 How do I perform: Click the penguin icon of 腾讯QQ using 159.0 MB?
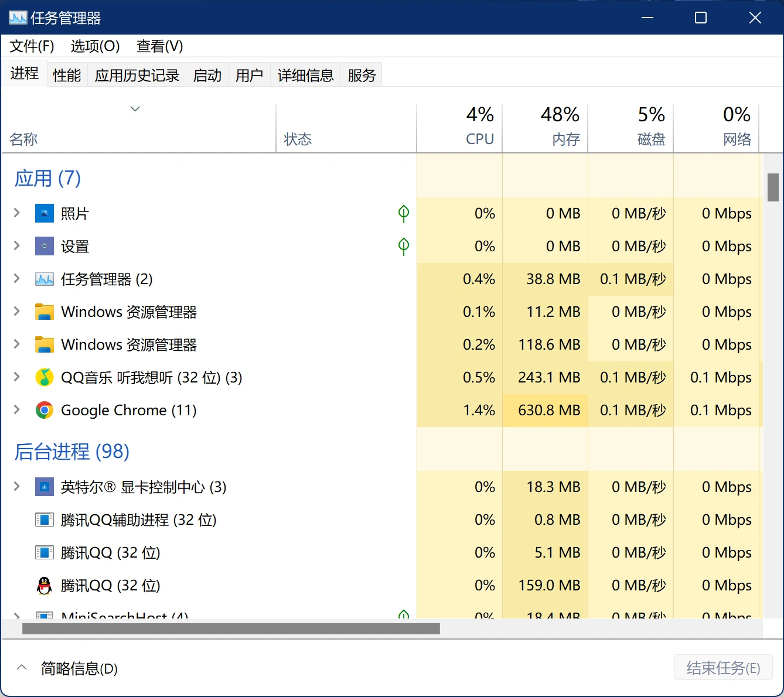point(45,585)
